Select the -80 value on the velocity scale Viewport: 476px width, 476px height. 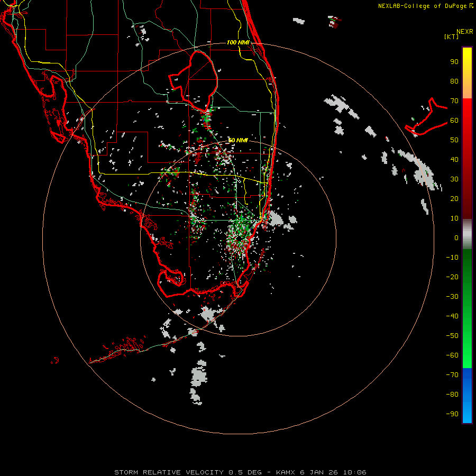tap(452, 395)
